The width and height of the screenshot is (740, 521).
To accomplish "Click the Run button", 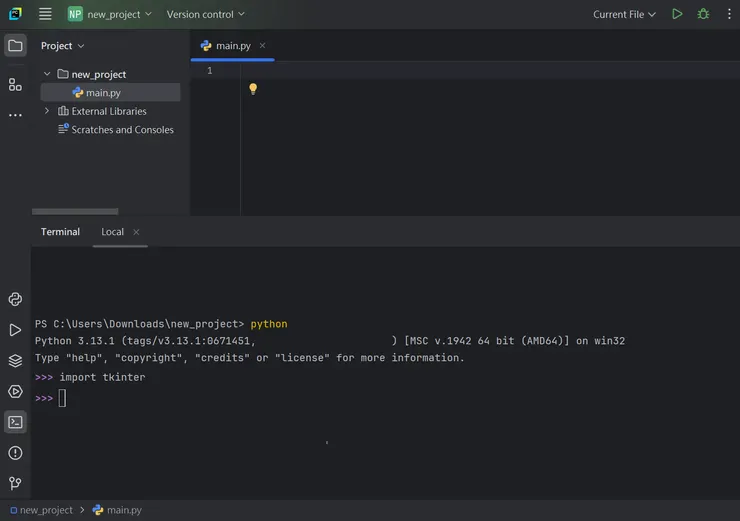I will point(677,14).
